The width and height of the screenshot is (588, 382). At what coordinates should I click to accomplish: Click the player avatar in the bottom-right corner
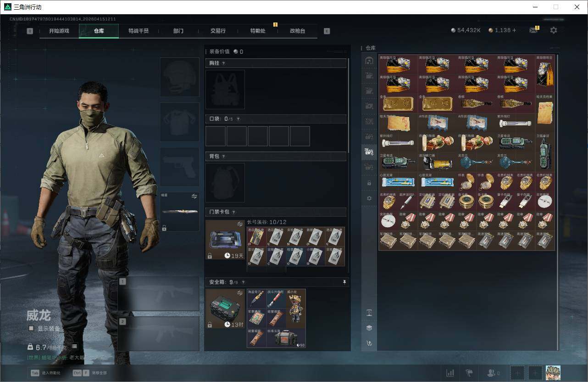click(x=553, y=373)
